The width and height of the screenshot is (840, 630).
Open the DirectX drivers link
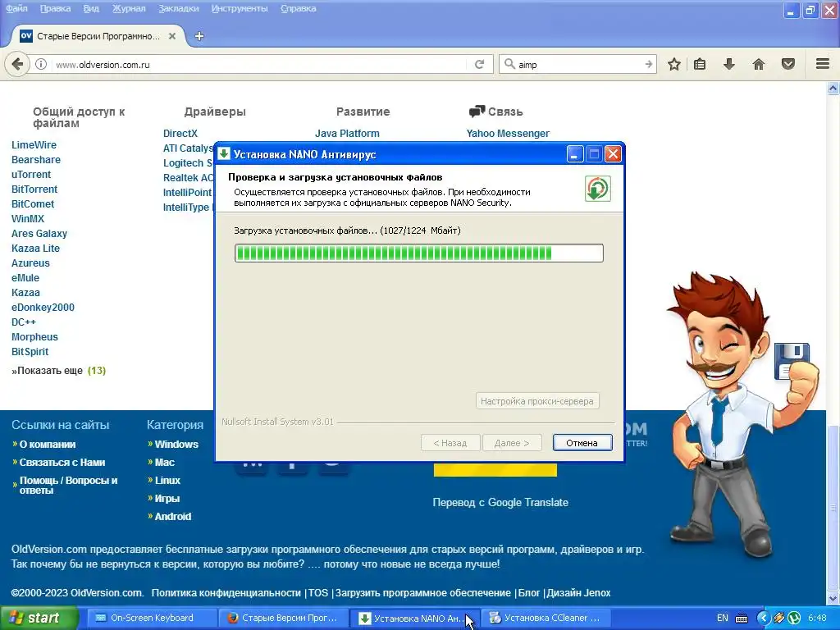click(x=180, y=134)
